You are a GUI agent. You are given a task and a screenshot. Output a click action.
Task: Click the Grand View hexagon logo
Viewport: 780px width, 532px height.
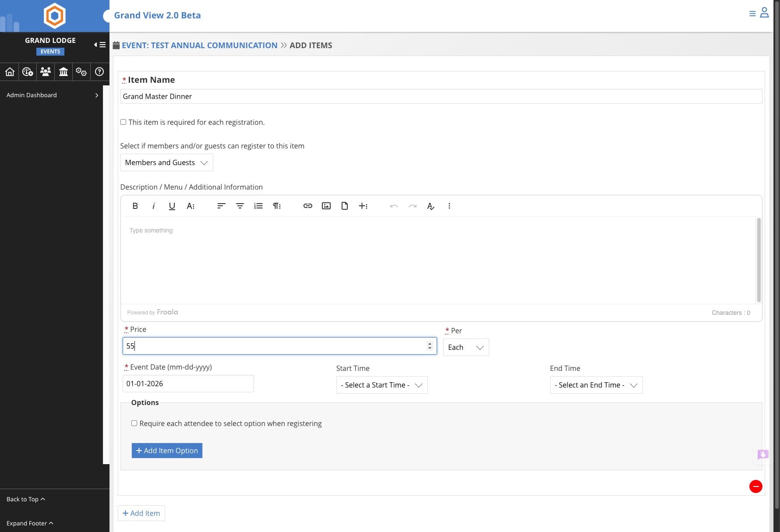pyautogui.click(x=55, y=16)
